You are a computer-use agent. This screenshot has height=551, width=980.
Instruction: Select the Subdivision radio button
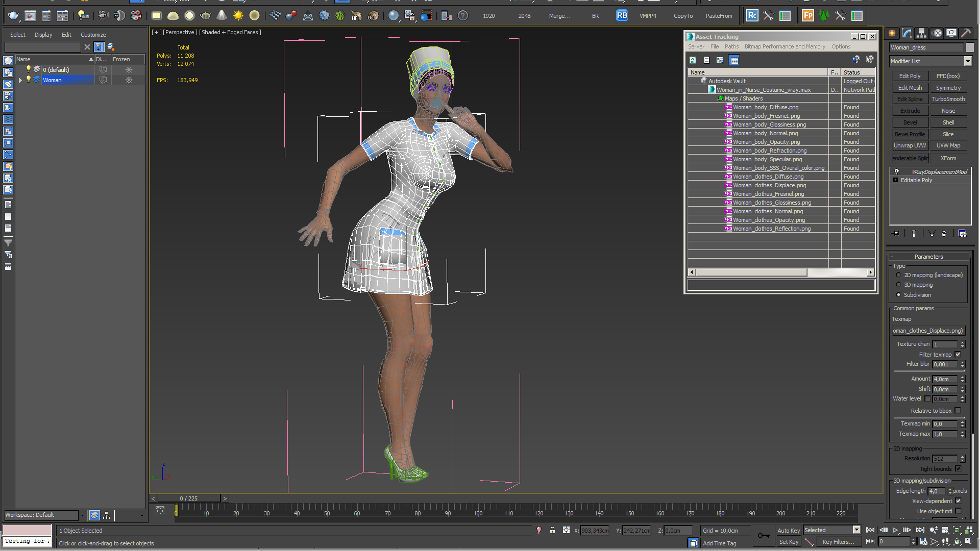pyautogui.click(x=898, y=295)
